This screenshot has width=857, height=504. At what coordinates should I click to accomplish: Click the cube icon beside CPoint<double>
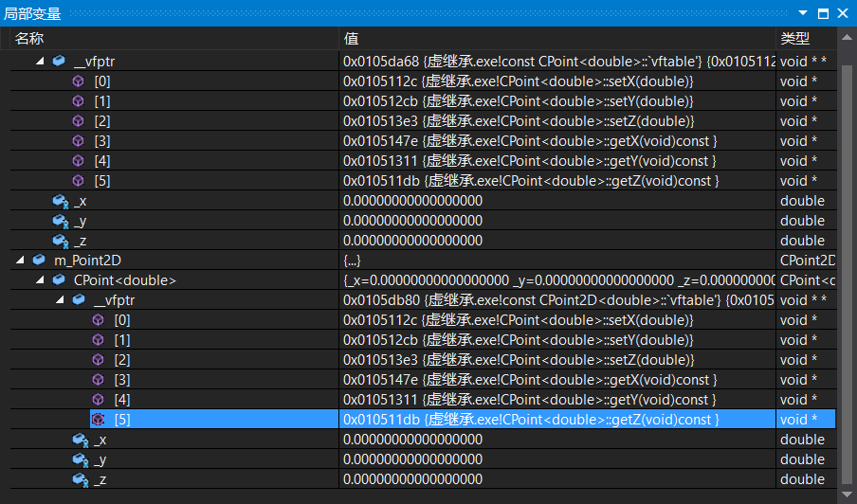point(59,280)
